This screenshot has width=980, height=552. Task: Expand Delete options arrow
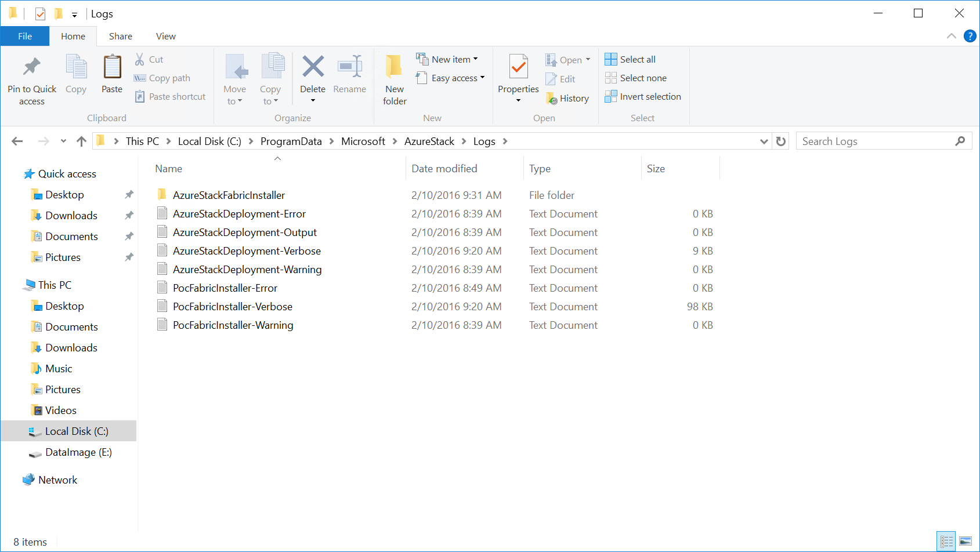(313, 101)
